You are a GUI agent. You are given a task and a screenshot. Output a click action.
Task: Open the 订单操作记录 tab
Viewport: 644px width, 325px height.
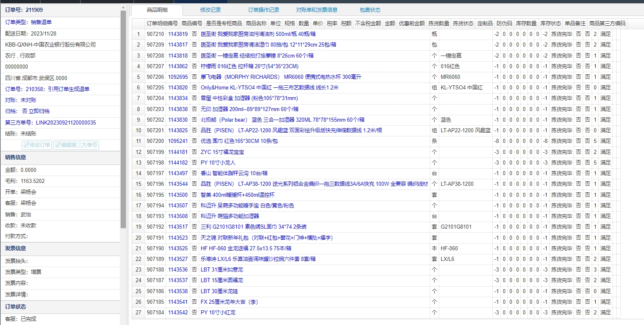(263, 10)
